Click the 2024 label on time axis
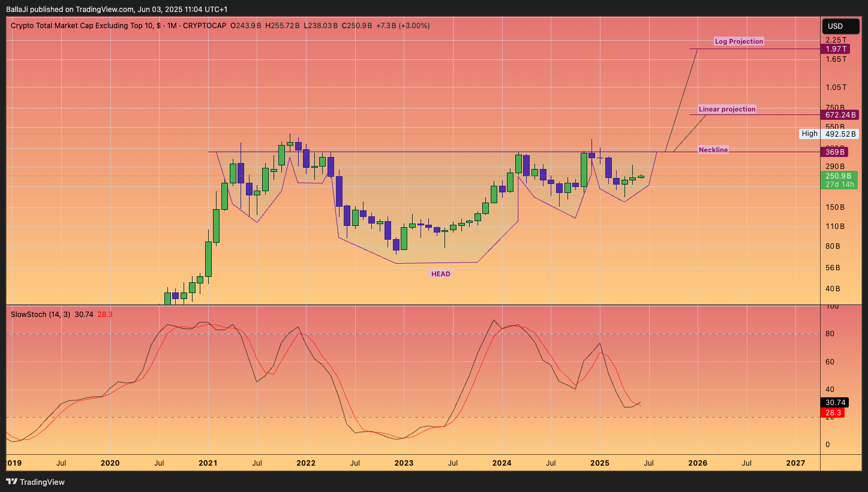868x492 pixels. point(501,463)
